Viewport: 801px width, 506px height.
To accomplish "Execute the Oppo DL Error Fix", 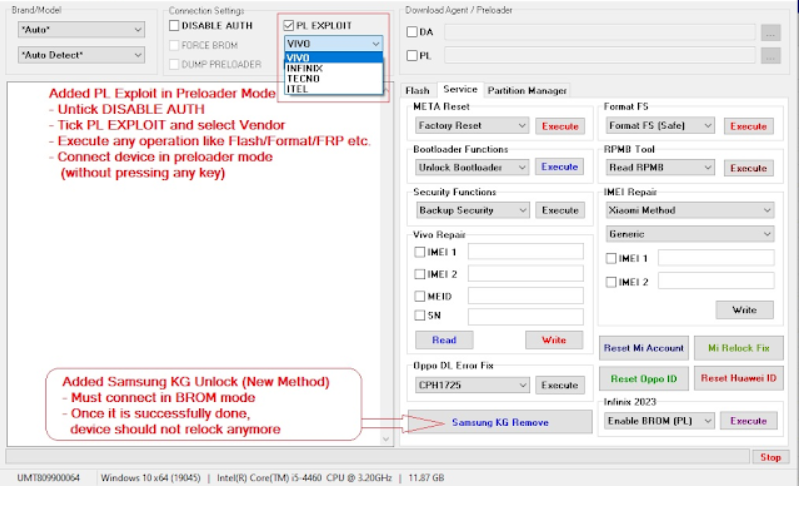I will pos(560,385).
